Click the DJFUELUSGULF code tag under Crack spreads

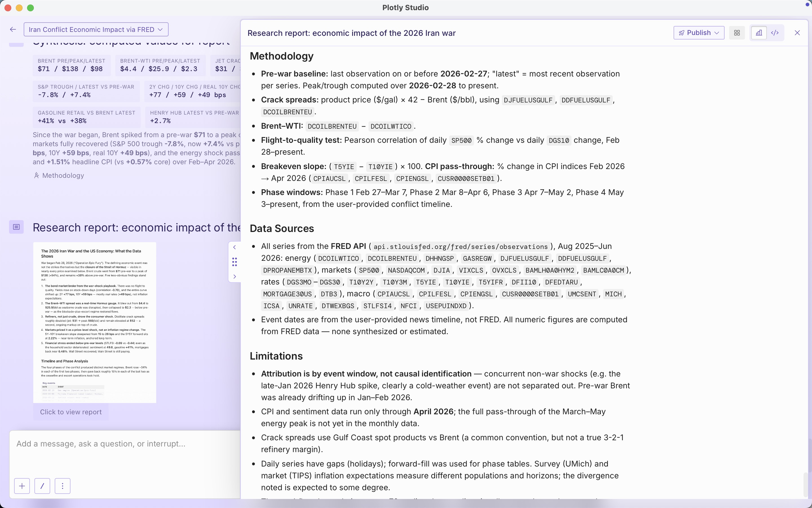528,100
